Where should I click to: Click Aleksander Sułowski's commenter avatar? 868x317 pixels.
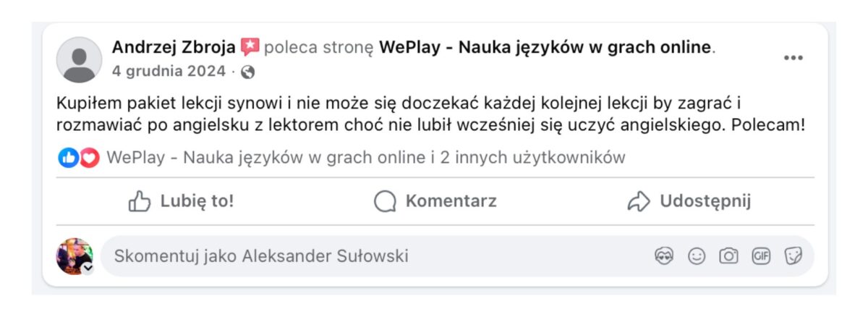(x=75, y=256)
